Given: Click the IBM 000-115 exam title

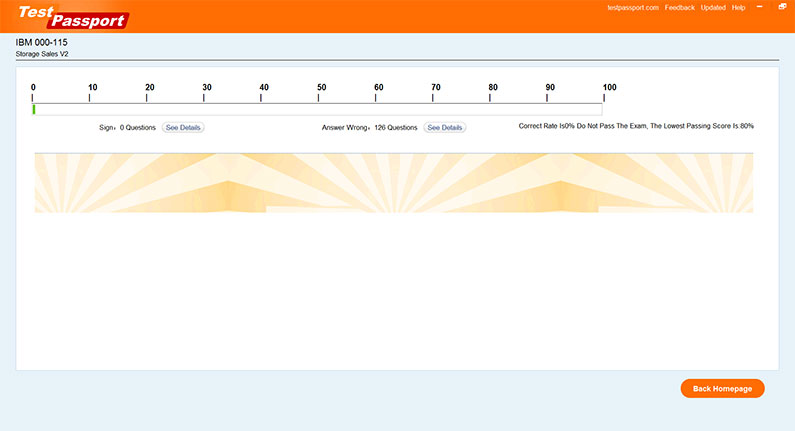Looking at the screenshot, I should [42, 42].
